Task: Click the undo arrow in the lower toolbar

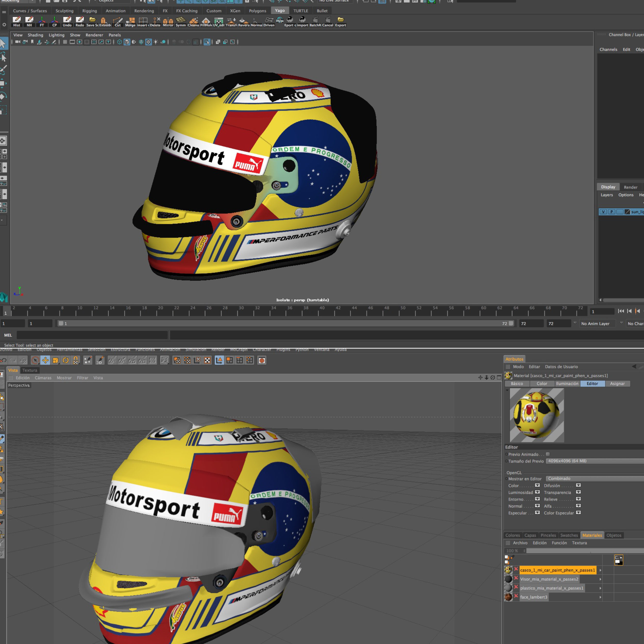Action: (x=3, y=360)
